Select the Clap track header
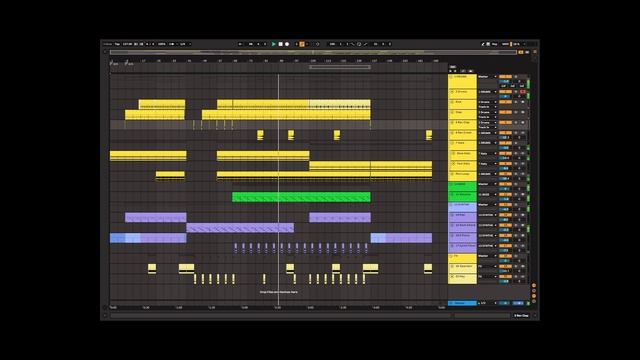Viewport: 640px width, 360px height. 462,115
